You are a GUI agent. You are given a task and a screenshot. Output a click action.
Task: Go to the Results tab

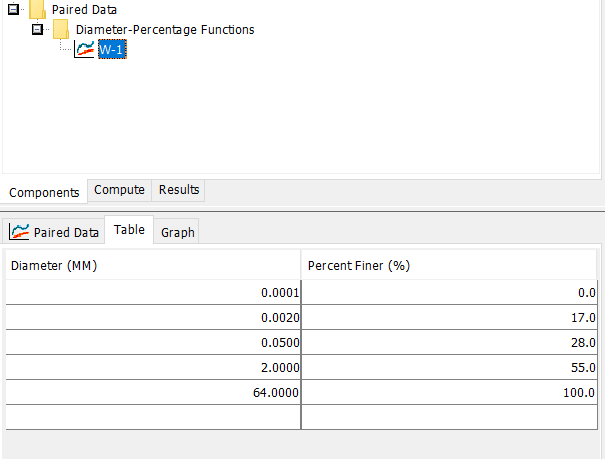(179, 190)
